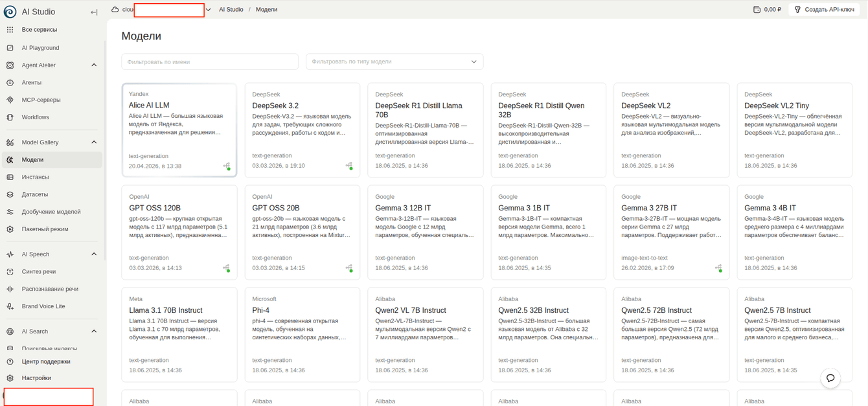Click the AI Speech waveform icon
This screenshot has width=868, height=406.
[x=10, y=254]
